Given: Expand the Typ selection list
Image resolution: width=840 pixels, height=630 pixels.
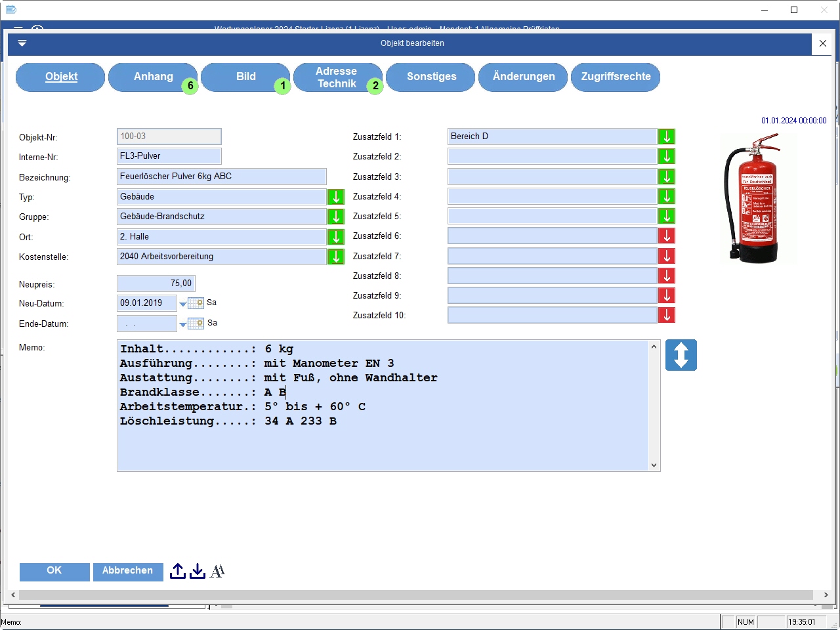Looking at the screenshot, I should click(336, 197).
